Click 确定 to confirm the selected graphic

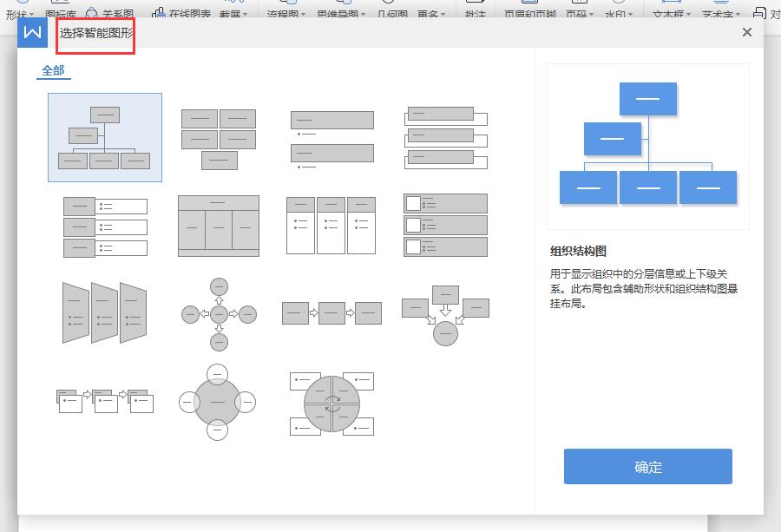point(647,466)
